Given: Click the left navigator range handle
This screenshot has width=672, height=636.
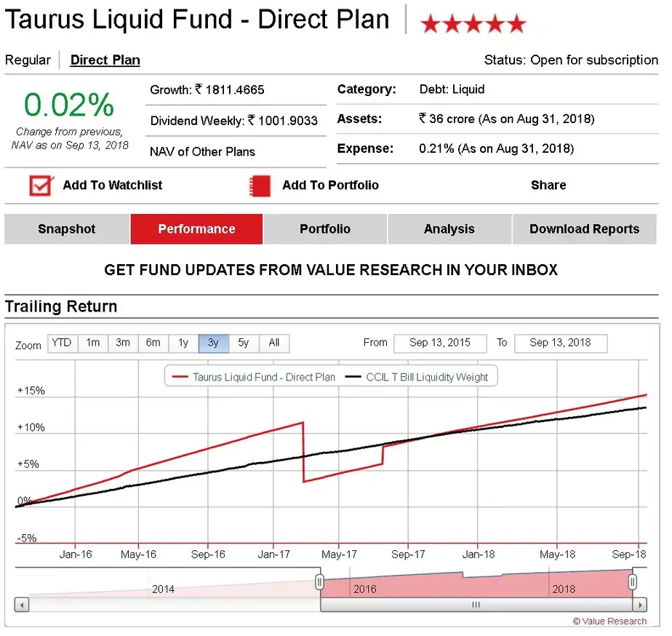Looking at the screenshot, I should click(x=319, y=582).
